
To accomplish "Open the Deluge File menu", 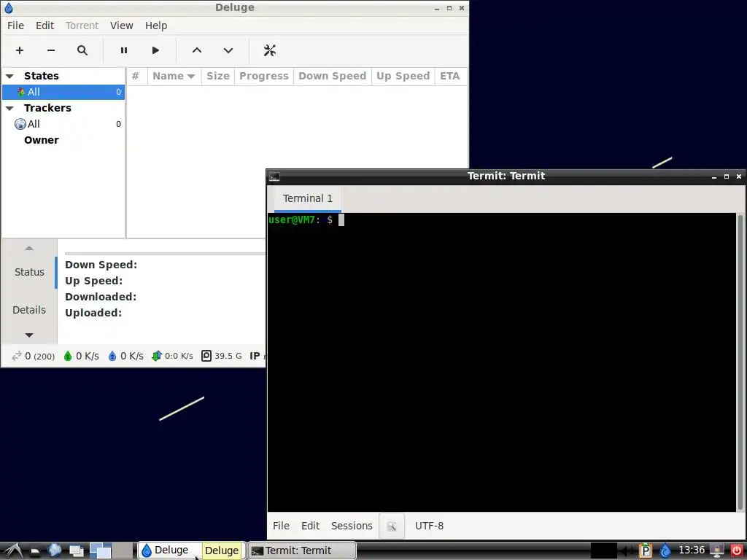I will click(x=16, y=26).
